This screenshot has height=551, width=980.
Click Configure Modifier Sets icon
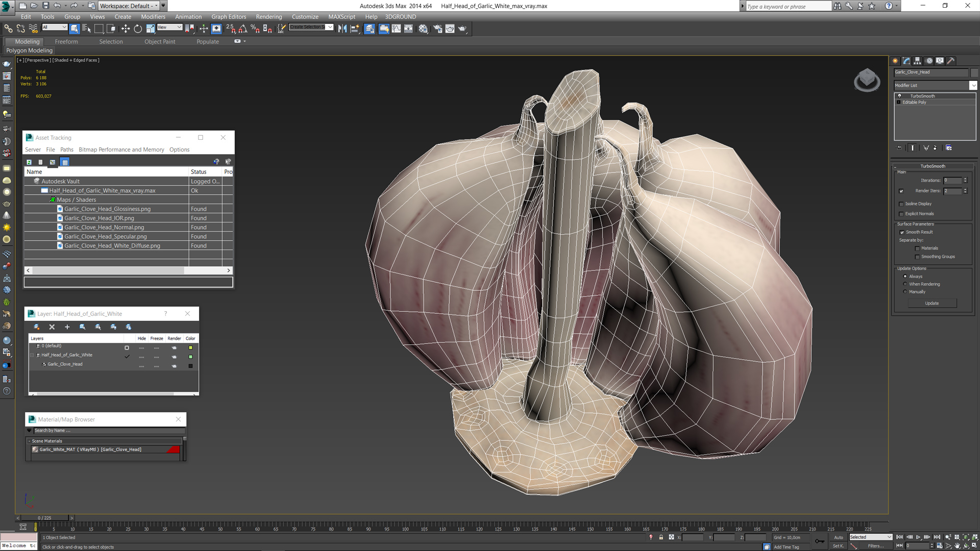point(948,147)
